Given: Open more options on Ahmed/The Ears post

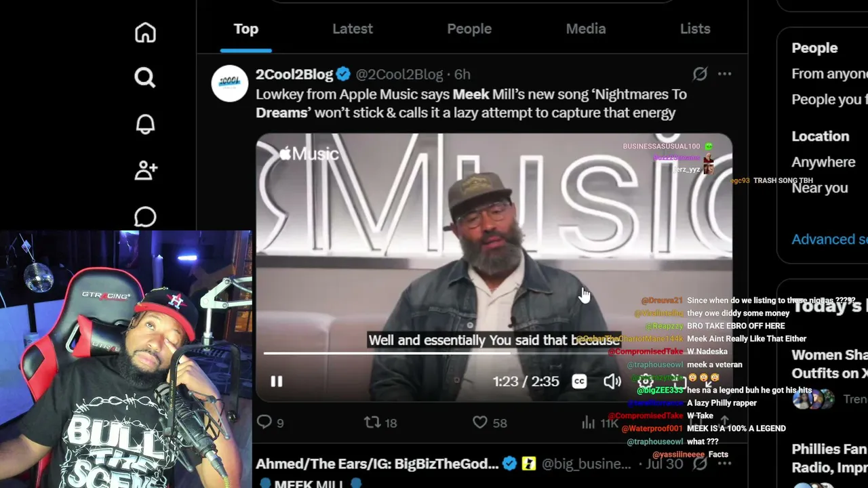Looking at the screenshot, I should click(724, 464).
